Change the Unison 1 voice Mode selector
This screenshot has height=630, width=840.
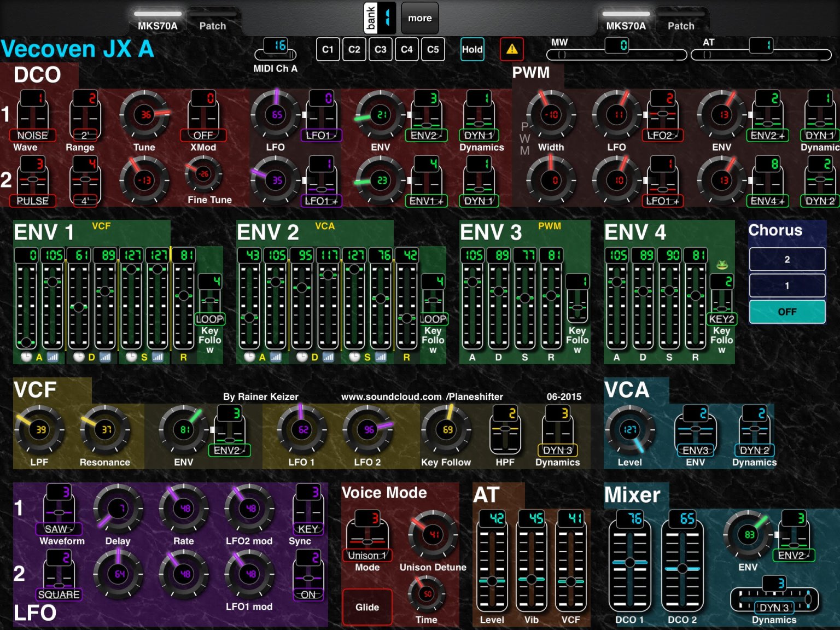point(367,536)
